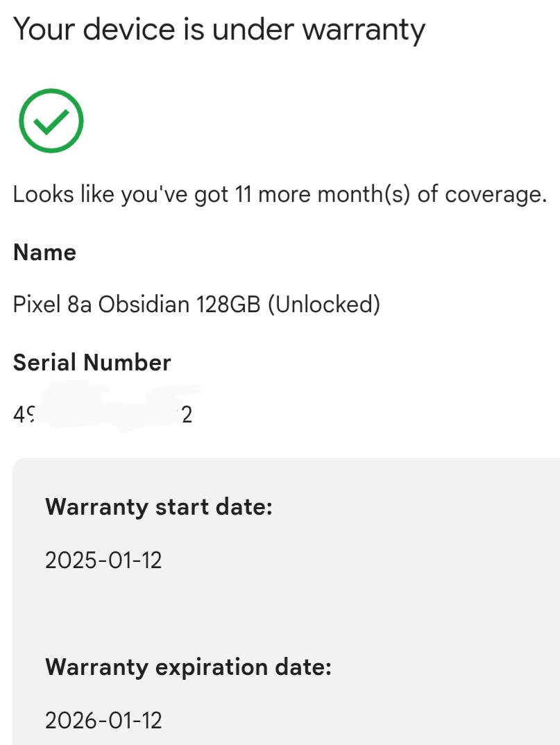Image resolution: width=560 pixels, height=745 pixels.
Task: Click the word "coverage" in the status message
Action: 496,196
